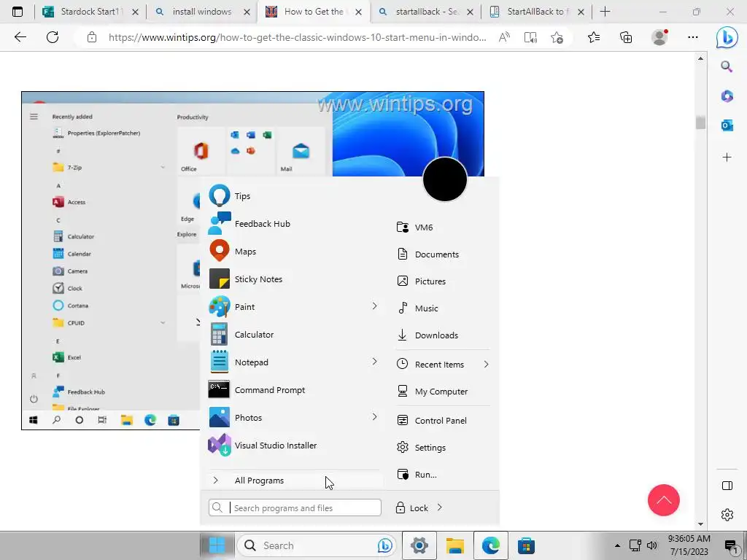Expand All Programs list
Image resolution: width=747 pixels, height=560 pixels.
(295, 481)
